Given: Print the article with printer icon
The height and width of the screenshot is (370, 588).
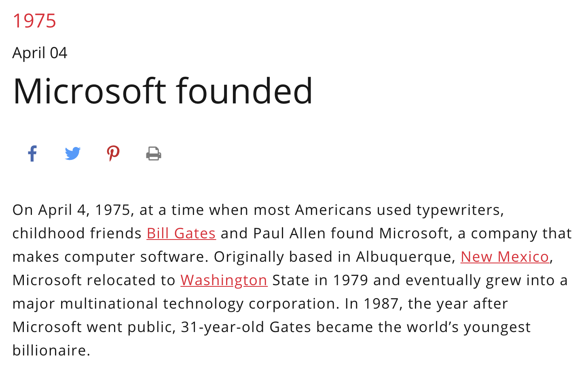Looking at the screenshot, I should coord(154,153).
